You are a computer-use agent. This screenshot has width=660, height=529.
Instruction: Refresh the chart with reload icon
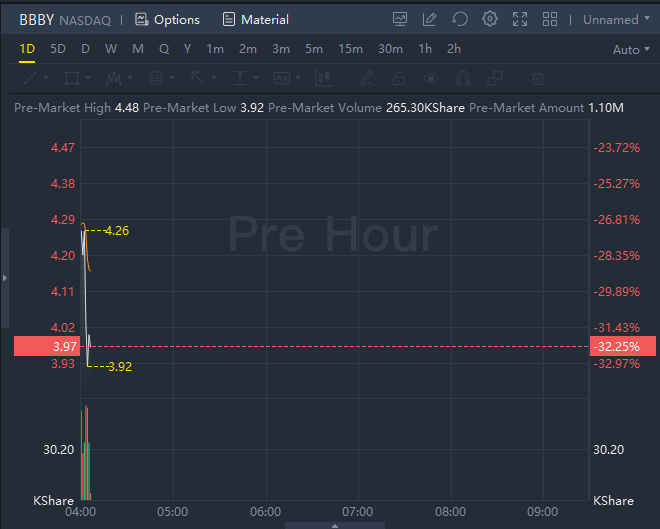tap(460, 19)
